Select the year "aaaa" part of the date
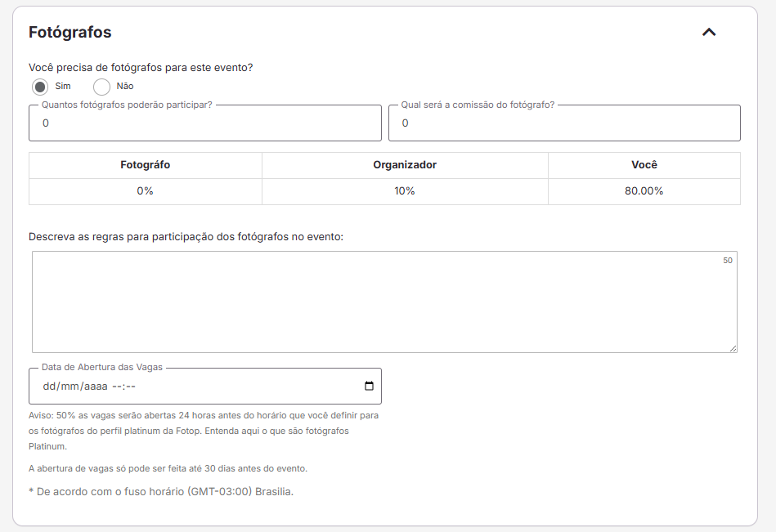The image size is (776, 532). coord(92,387)
